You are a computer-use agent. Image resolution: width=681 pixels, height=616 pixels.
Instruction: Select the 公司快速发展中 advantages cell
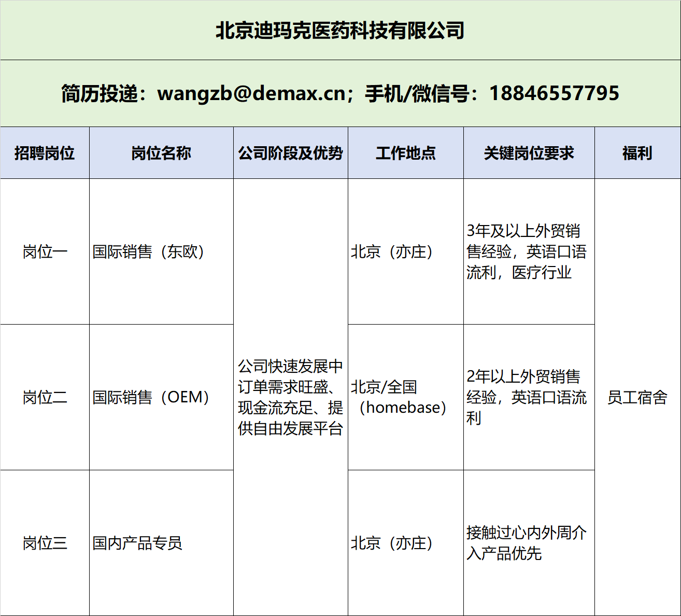[x=291, y=397]
